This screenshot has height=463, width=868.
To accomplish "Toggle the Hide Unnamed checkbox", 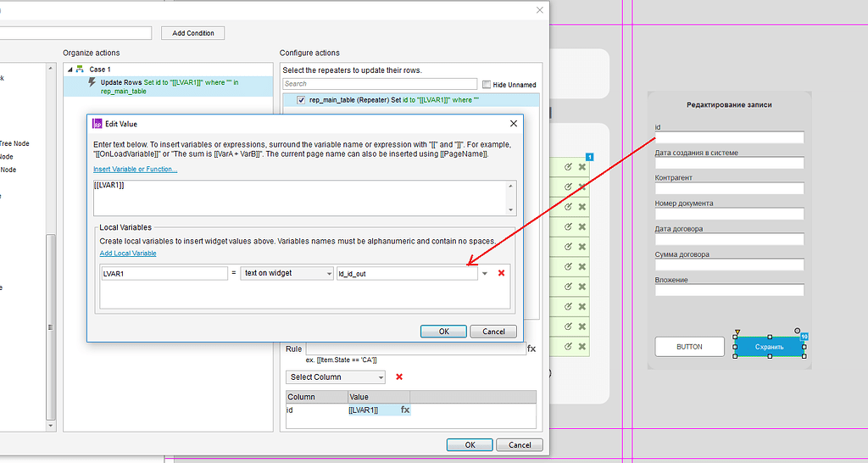I will pyautogui.click(x=487, y=85).
